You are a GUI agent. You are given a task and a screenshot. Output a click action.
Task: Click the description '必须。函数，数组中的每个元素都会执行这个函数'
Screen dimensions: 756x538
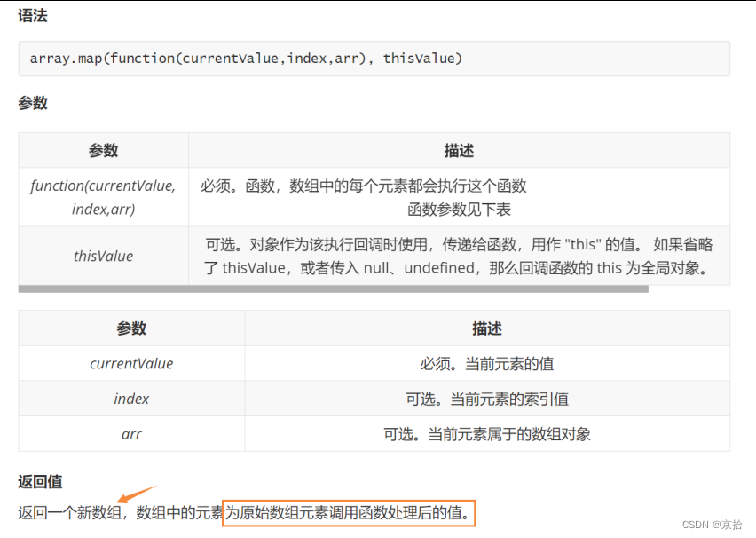point(364,186)
